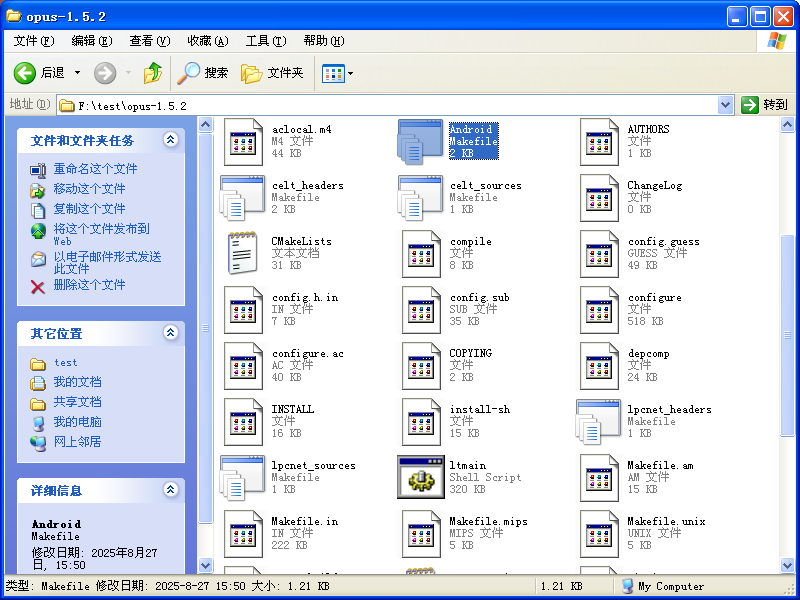Open My Computer (我的电脑) link
800x600 pixels.
tap(78, 422)
